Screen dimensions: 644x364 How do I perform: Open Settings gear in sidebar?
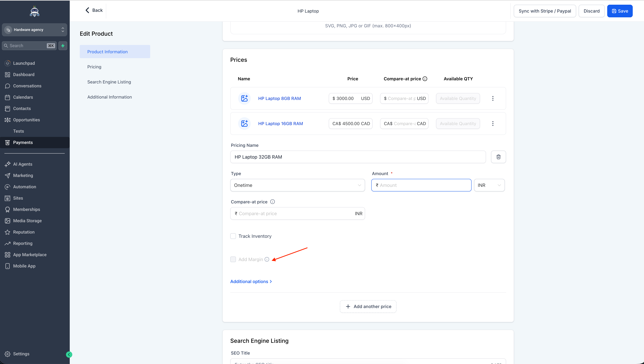pyautogui.click(x=8, y=354)
